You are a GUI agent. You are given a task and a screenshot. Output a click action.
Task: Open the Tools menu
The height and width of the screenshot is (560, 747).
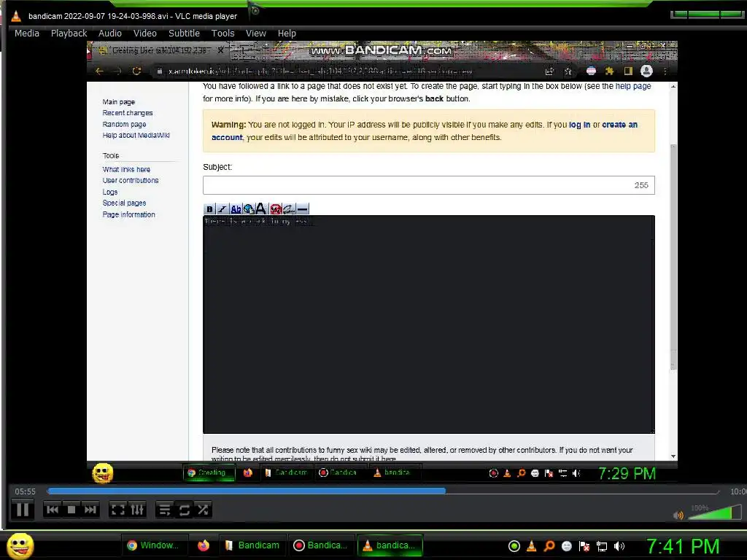pos(223,34)
